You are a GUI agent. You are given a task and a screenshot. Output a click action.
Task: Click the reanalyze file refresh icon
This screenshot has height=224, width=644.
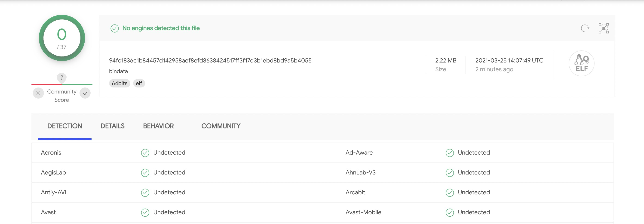click(585, 28)
